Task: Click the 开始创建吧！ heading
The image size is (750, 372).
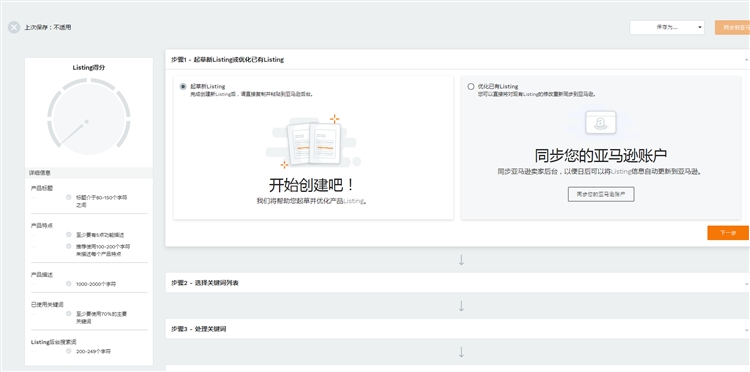Action: [x=313, y=185]
